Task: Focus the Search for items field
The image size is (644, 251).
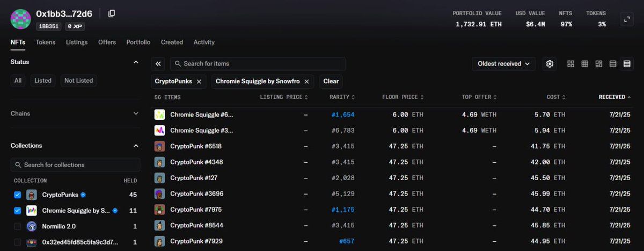Action: click(x=258, y=63)
